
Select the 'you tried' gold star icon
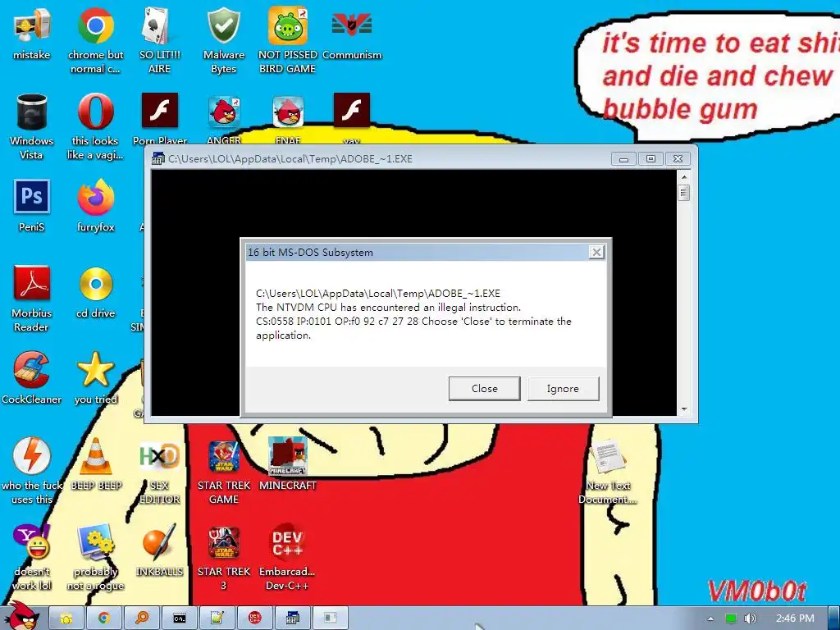pyautogui.click(x=95, y=369)
